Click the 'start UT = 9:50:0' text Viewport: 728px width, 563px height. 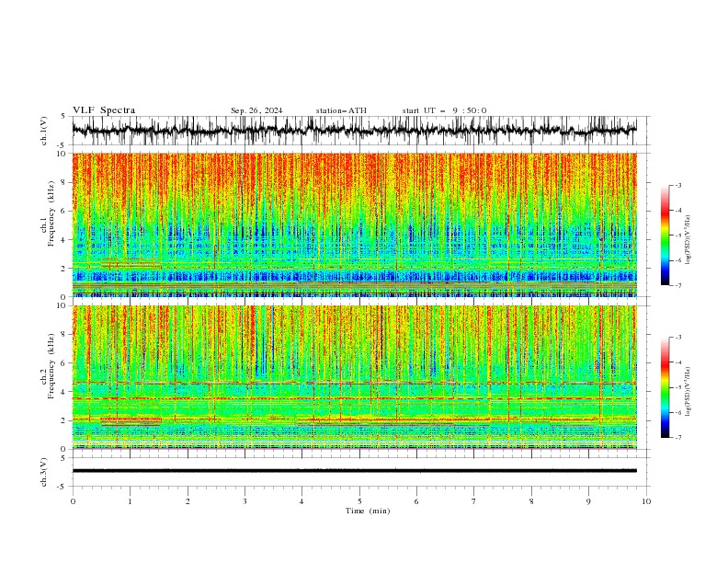pyautogui.click(x=444, y=110)
